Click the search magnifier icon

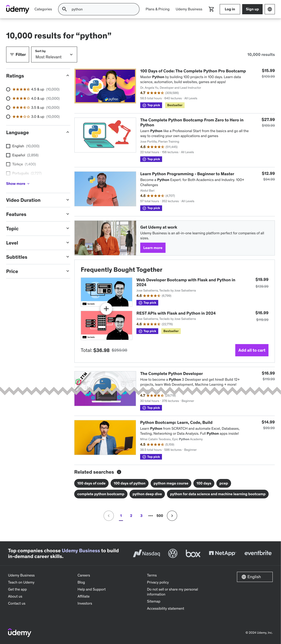[64, 9]
